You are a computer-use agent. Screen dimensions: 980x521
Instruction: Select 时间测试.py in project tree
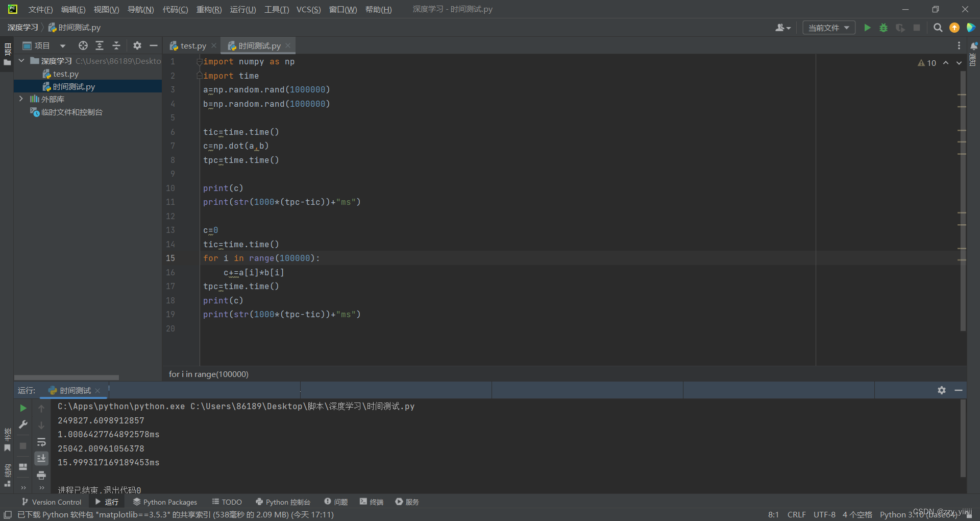73,86
